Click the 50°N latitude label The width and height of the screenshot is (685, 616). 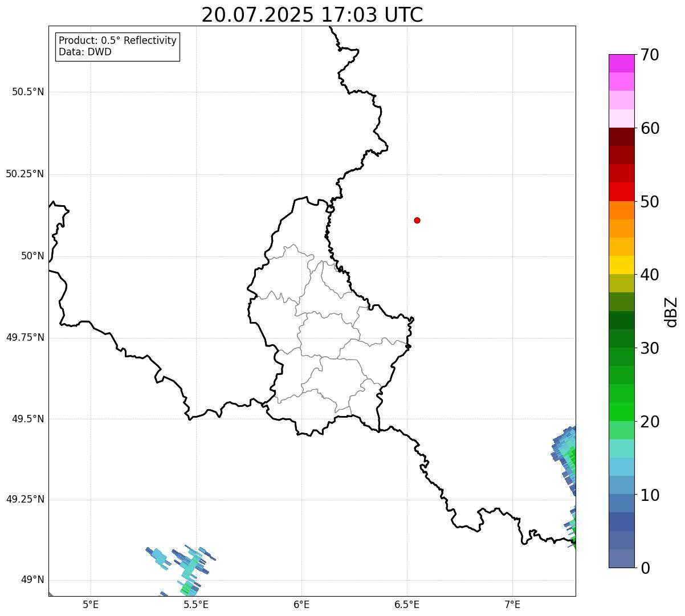coord(32,256)
